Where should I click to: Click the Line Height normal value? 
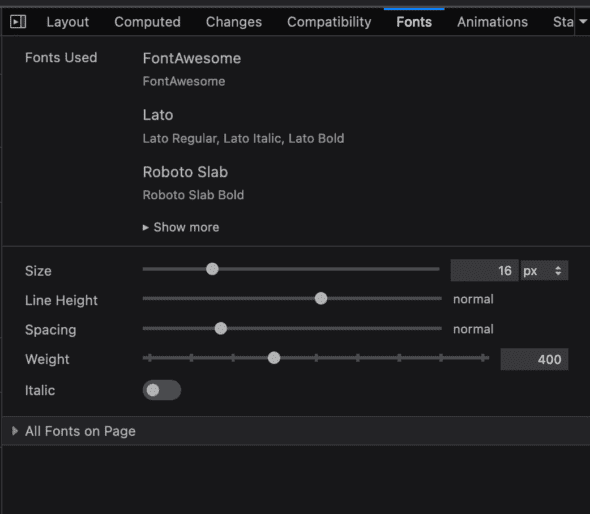(x=473, y=300)
